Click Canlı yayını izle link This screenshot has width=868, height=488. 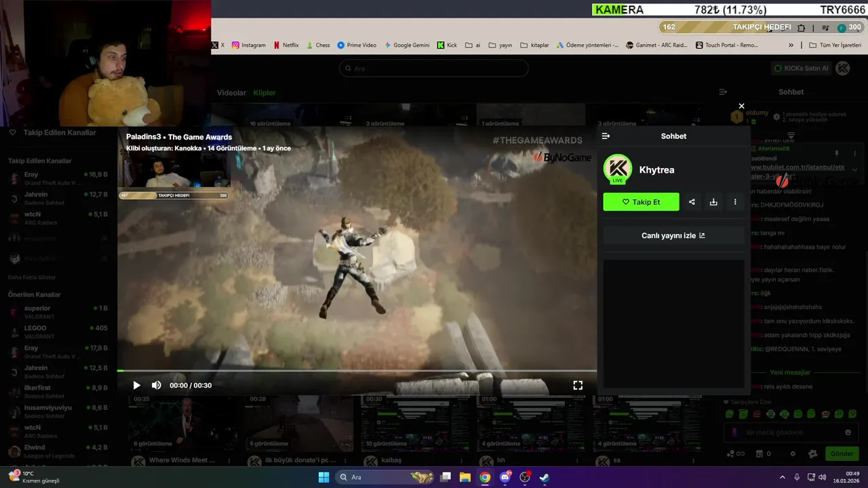click(x=673, y=235)
